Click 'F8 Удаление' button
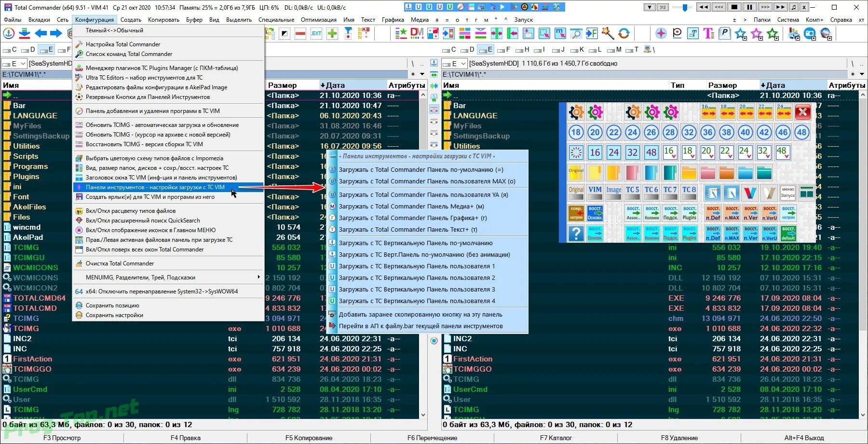The height and width of the screenshot is (444, 868). point(679,438)
